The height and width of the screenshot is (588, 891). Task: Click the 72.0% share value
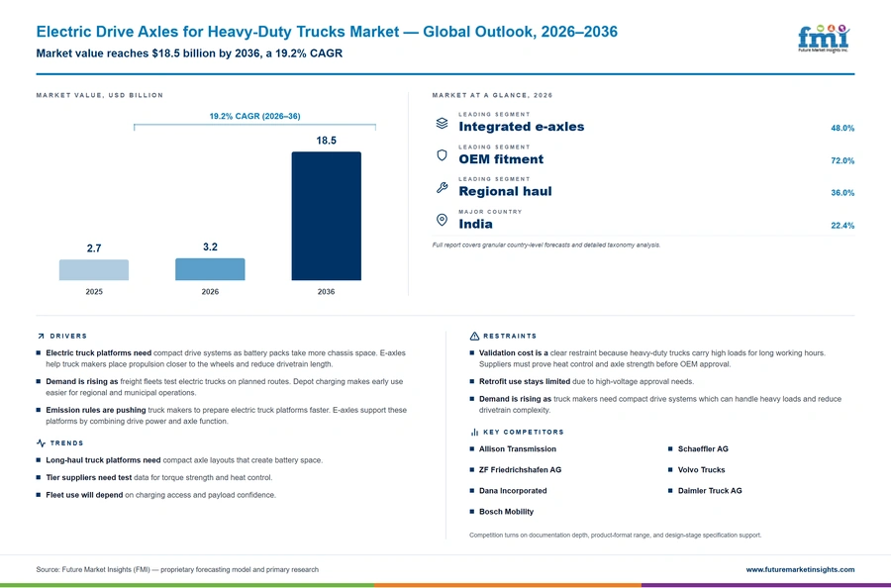[x=842, y=160]
